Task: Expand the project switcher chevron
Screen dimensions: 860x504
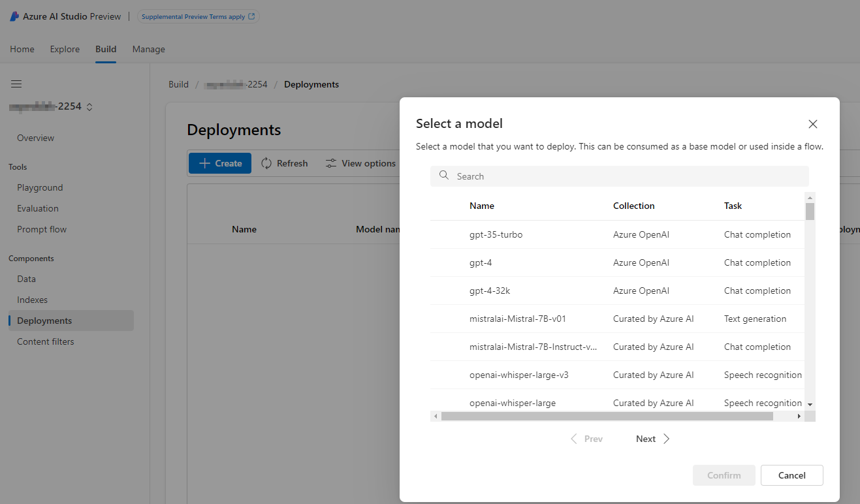Action: (x=89, y=107)
